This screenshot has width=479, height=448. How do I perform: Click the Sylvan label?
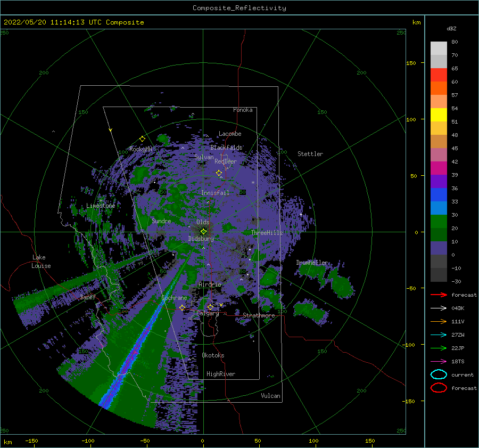click(x=204, y=157)
